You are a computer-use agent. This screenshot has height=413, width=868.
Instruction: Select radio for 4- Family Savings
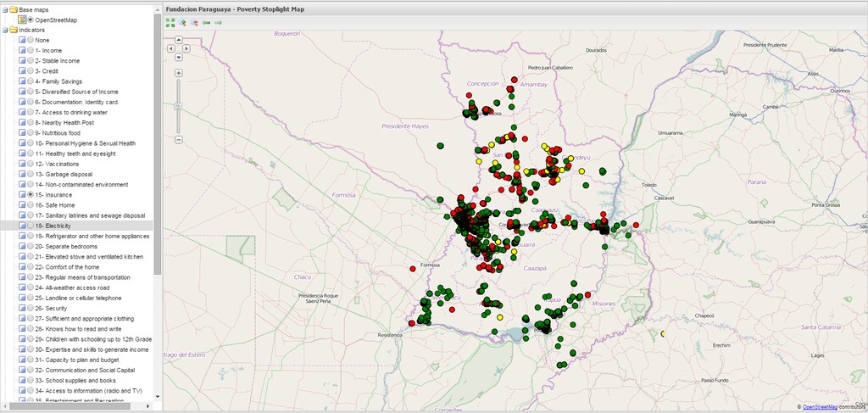tap(31, 81)
